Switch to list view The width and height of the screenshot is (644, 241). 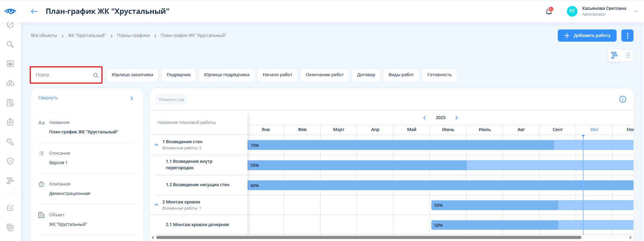point(627,56)
